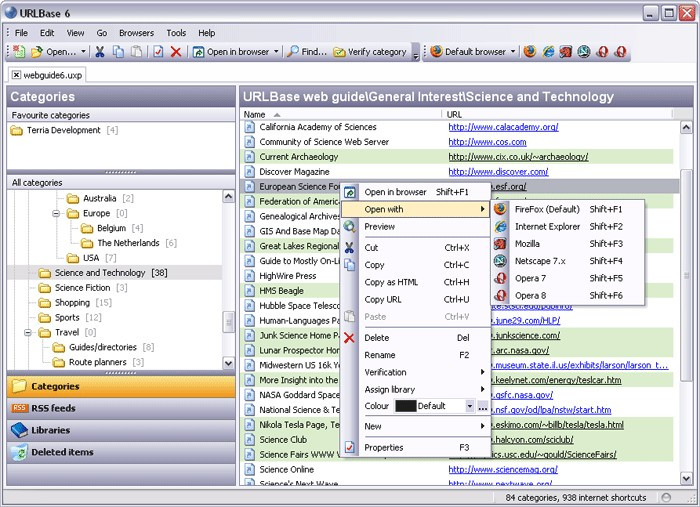The height and width of the screenshot is (507, 700).
Task: Click the red Delete X toolbar icon
Action: tap(176, 52)
